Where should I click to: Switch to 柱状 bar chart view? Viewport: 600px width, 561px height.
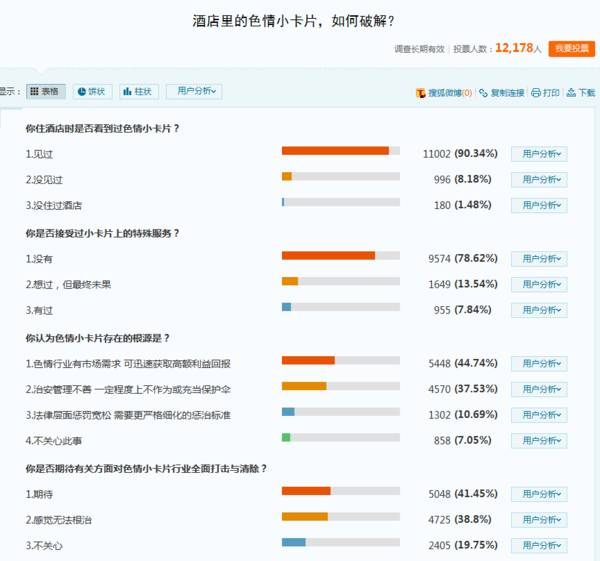click(139, 92)
